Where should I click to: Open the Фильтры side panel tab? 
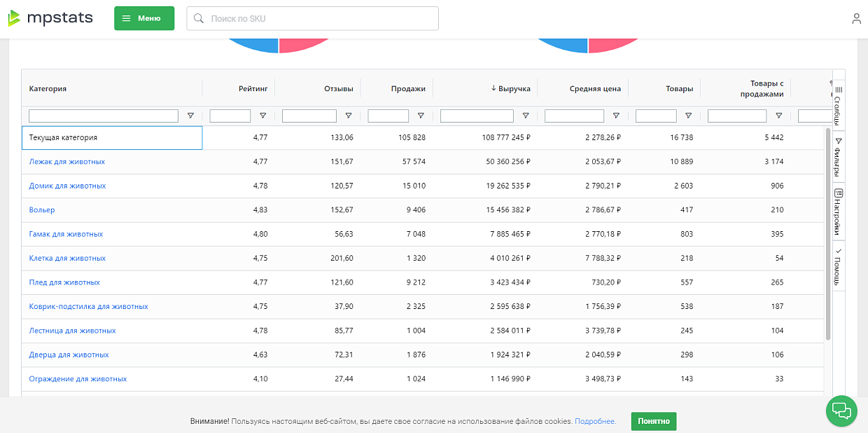(x=838, y=158)
